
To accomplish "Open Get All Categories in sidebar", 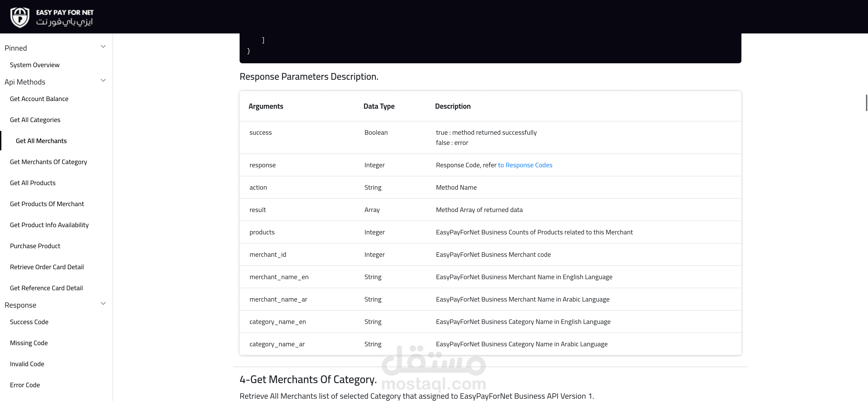I will pos(35,120).
